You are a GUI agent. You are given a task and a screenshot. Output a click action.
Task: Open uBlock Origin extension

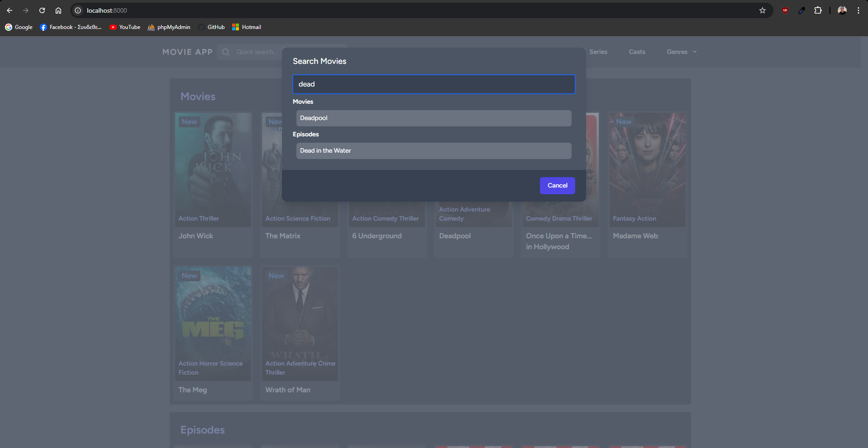(785, 10)
